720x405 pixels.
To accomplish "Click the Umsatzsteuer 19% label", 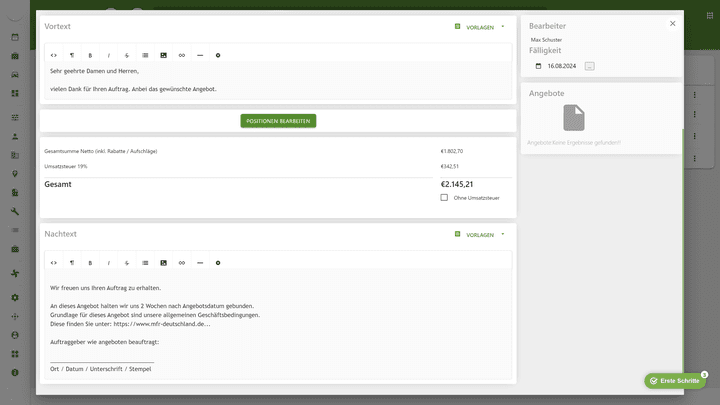I will pos(66,166).
